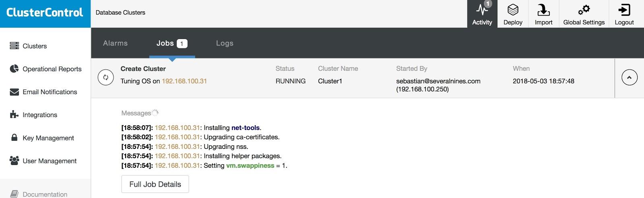Switch to the Logs tab
The height and width of the screenshot is (198, 644).
click(225, 43)
